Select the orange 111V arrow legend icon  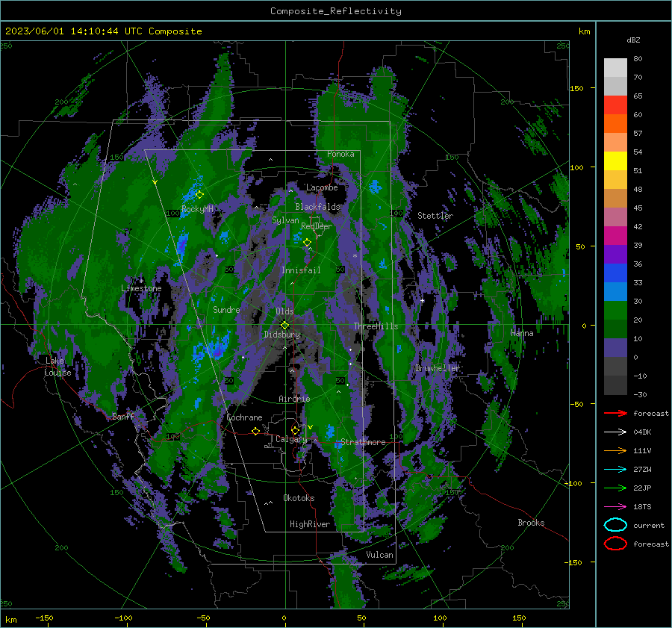click(615, 450)
